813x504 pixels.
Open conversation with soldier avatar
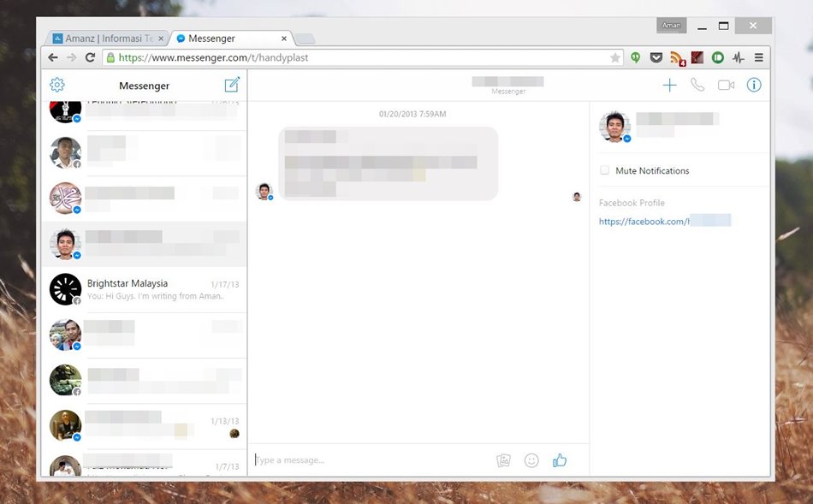point(144,380)
